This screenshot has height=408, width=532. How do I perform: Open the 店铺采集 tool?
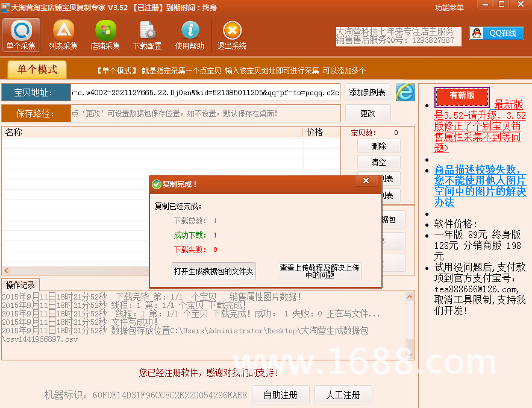105,35
